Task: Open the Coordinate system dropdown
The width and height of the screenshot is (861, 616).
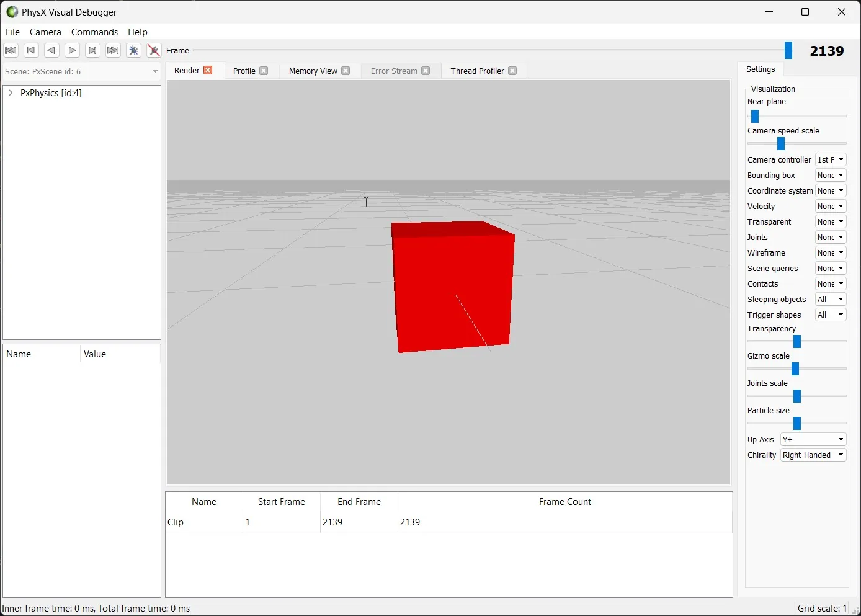Action: click(831, 191)
